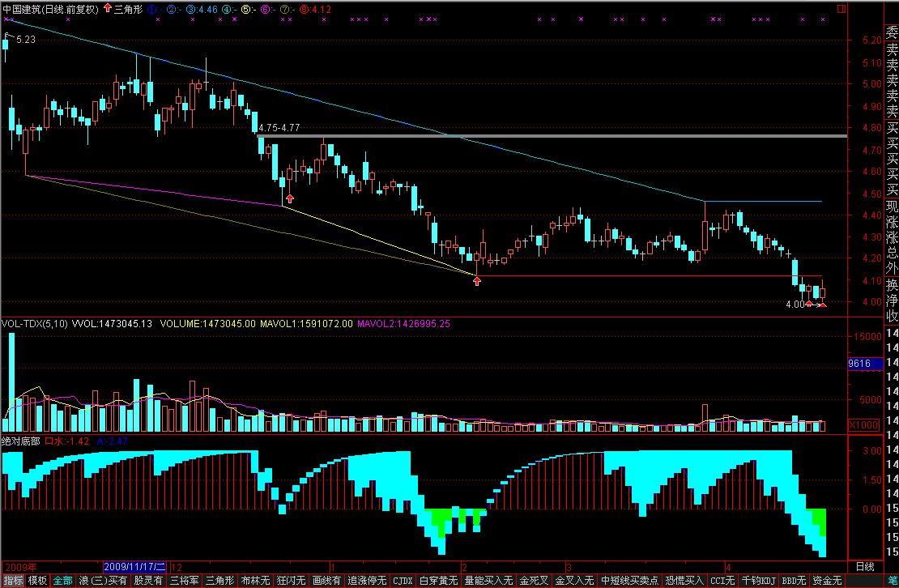Click the MAVOL2:1426995.25 value
This screenshot has width=899, height=588.
pos(403,324)
